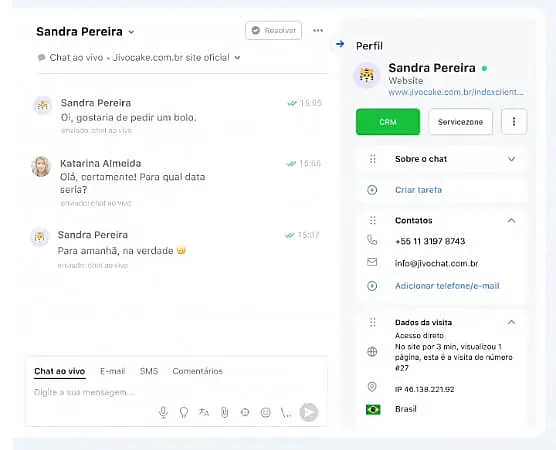Click drag handle of Dados da visita
This screenshot has height=450, width=556.
click(x=373, y=322)
